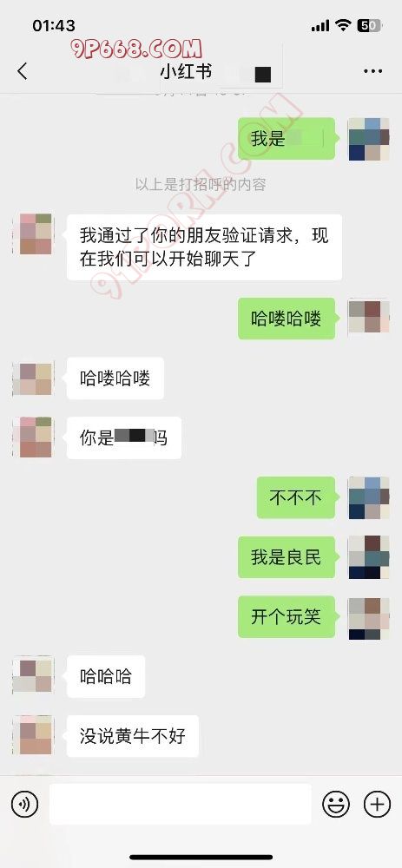
Task: Open the three-dot chat options menu
Action: 372,71
